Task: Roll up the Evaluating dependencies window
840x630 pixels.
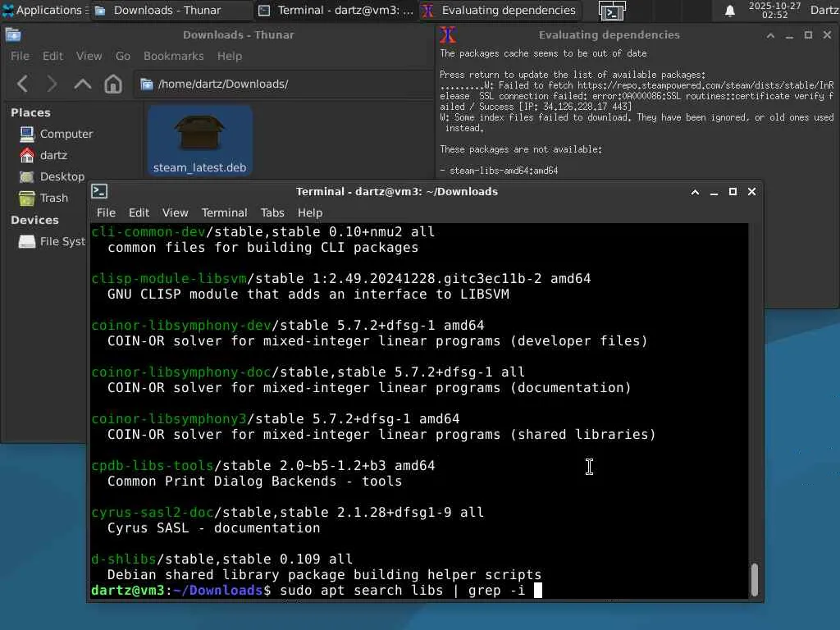Action: coord(770,35)
